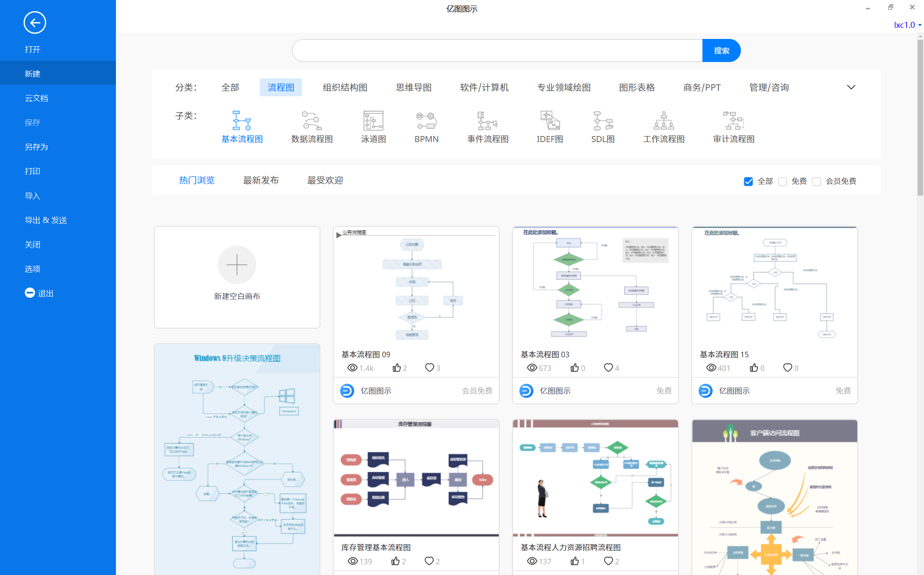Open the Windows 8升级决策流程图 thumbnail

pyautogui.click(x=237, y=459)
